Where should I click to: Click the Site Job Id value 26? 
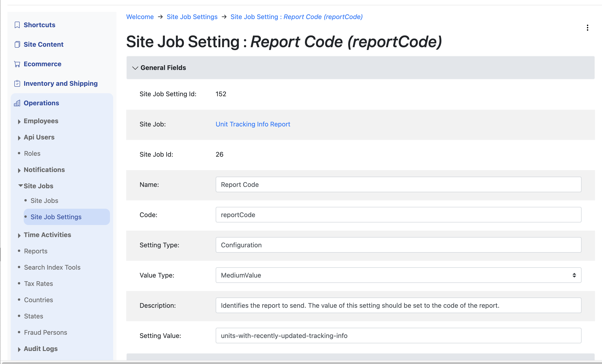coord(219,154)
